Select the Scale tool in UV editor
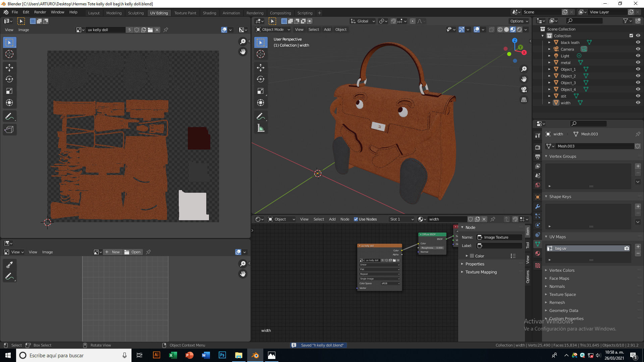 click(x=9, y=91)
